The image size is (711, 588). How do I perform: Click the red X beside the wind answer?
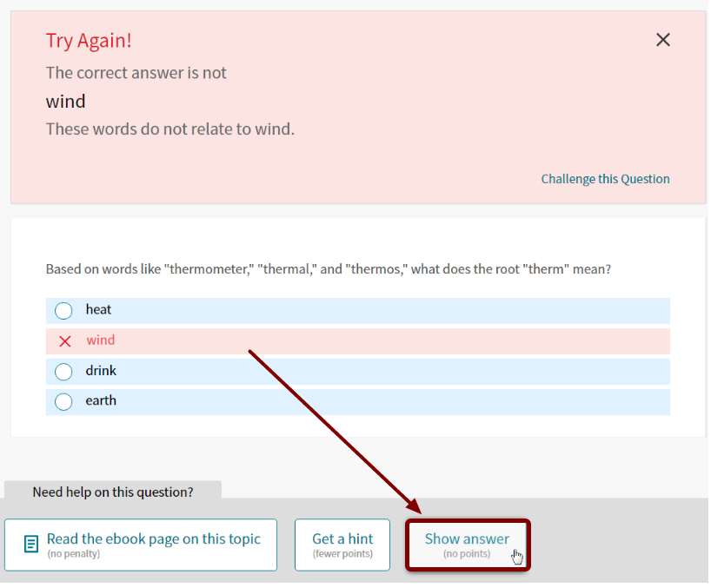[64, 340]
